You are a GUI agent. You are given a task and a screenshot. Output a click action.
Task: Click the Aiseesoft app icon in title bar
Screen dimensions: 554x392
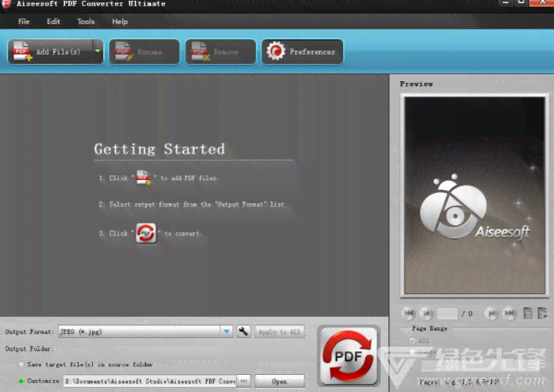pos(6,3)
